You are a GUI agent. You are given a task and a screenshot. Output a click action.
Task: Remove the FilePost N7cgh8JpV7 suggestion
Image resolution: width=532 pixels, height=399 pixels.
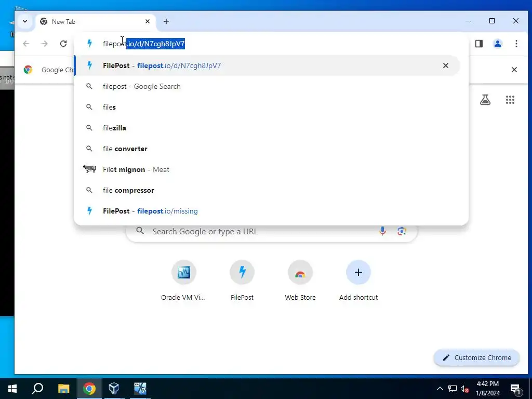pos(445,65)
